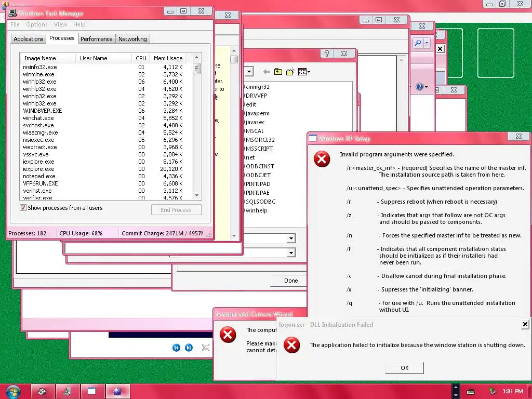Open the File menu in Task Manager
Image resolution: width=532 pixels, height=399 pixels.
pos(15,24)
